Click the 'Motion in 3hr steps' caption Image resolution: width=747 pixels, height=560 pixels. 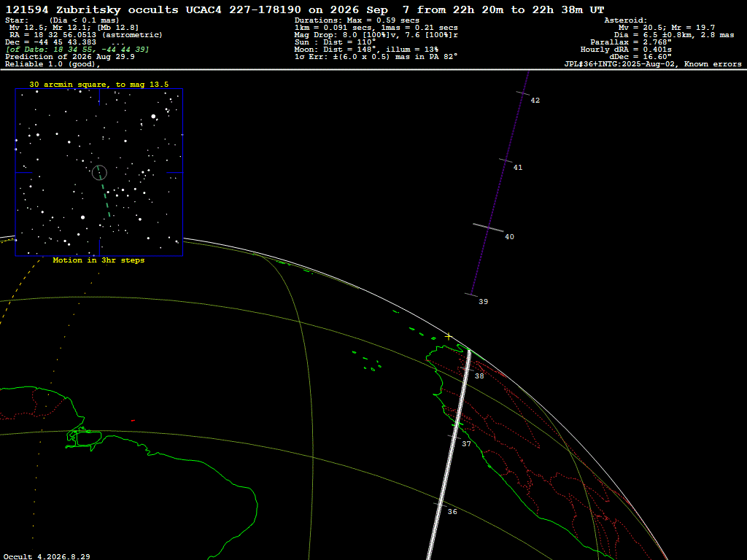click(x=98, y=260)
